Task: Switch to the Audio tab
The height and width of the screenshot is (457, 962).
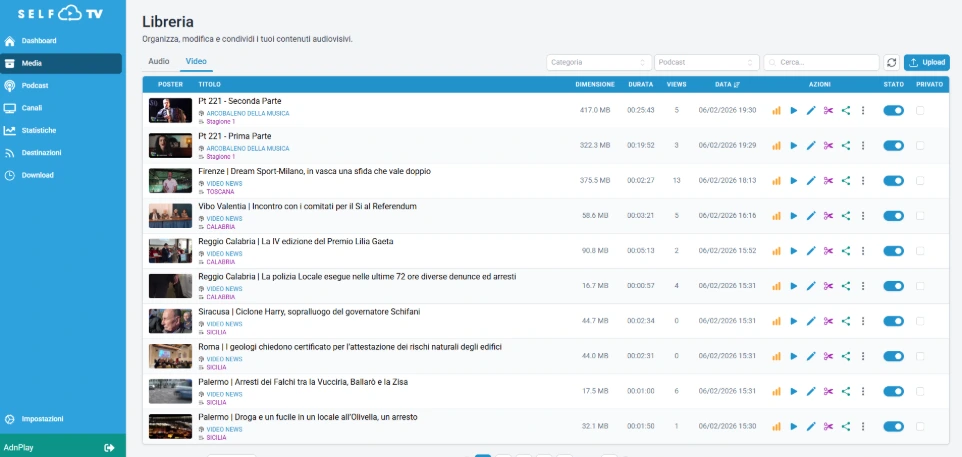Action: point(159,62)
